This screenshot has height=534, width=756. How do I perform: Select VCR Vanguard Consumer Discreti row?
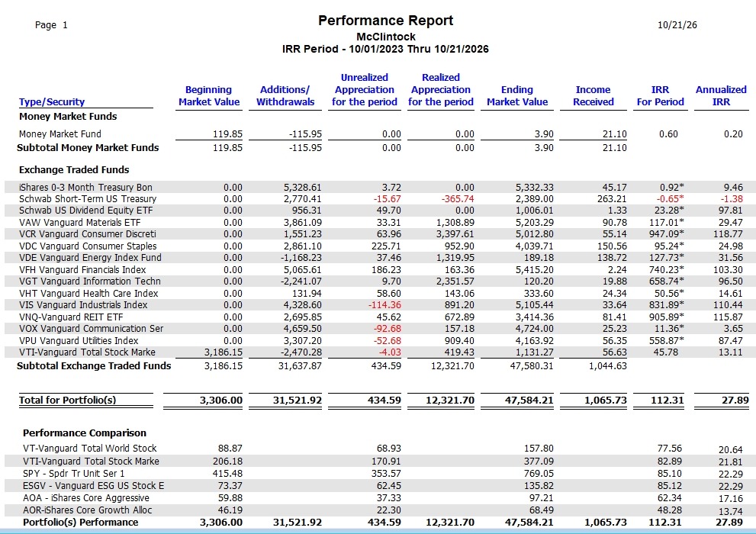[x=378, y=233]
